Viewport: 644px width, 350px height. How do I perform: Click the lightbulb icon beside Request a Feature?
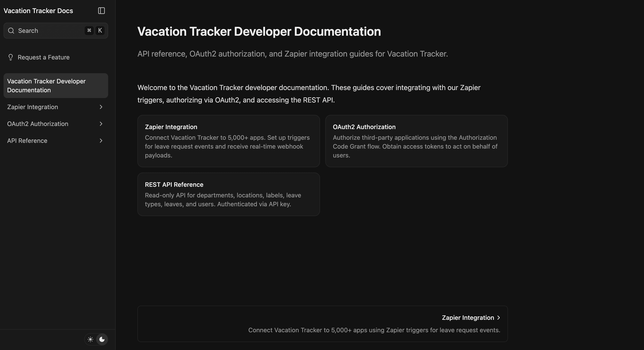[x=10, y=57]
